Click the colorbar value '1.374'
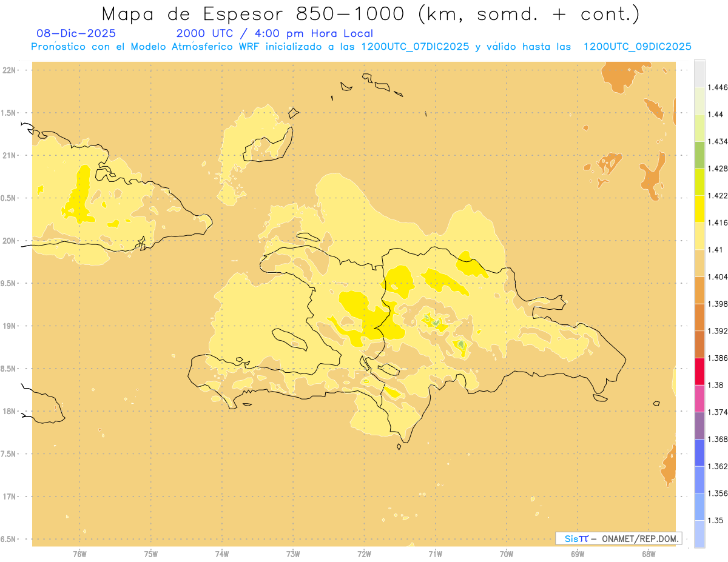Image resolution: width=728 pixels, height=562 pixels. coord(718,412)
